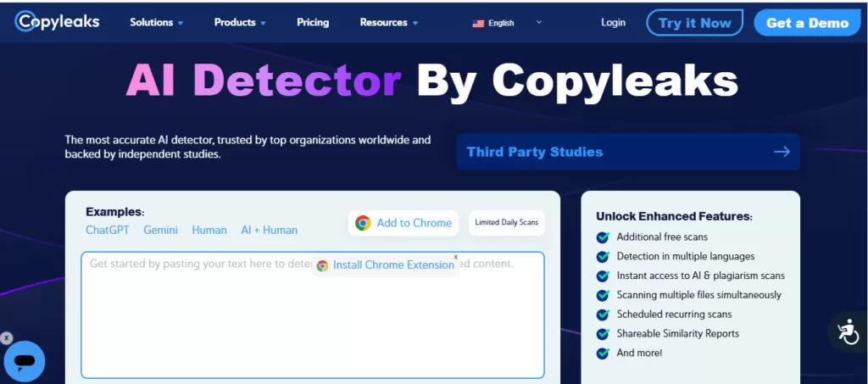The image size is (868, 384).
Task: Expand the Products menu
Action: click(x=240, y=23)
